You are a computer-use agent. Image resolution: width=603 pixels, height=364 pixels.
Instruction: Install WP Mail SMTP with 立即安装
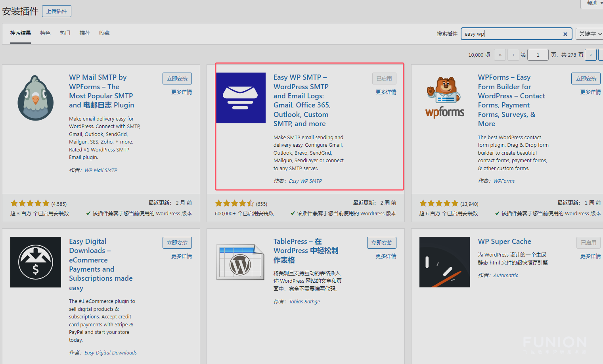[x=177, y=79]
